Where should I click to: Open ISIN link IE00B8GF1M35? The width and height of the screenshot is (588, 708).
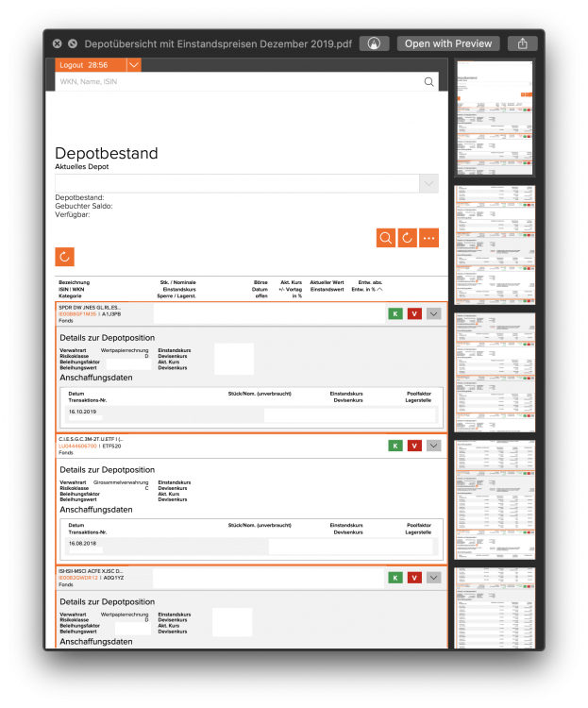pos(77,314)
